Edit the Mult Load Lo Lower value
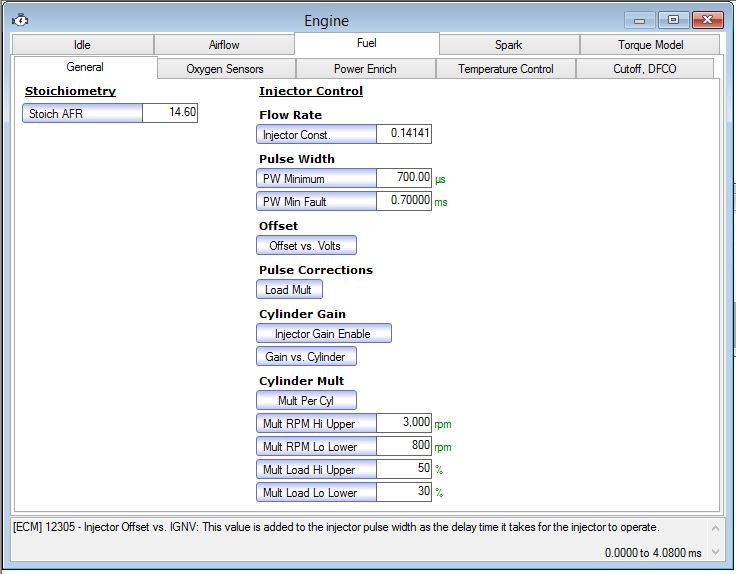This screenshot has height=574, width=736. (404, 492)
